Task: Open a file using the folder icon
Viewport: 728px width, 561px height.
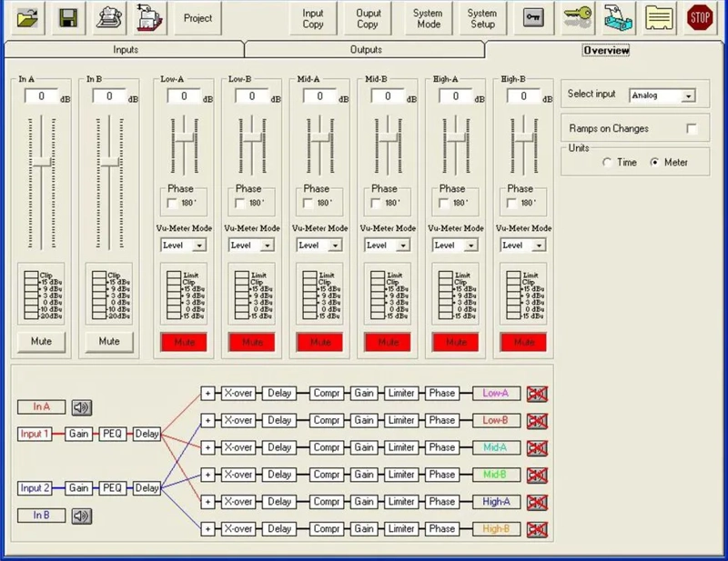Action: 27,18
